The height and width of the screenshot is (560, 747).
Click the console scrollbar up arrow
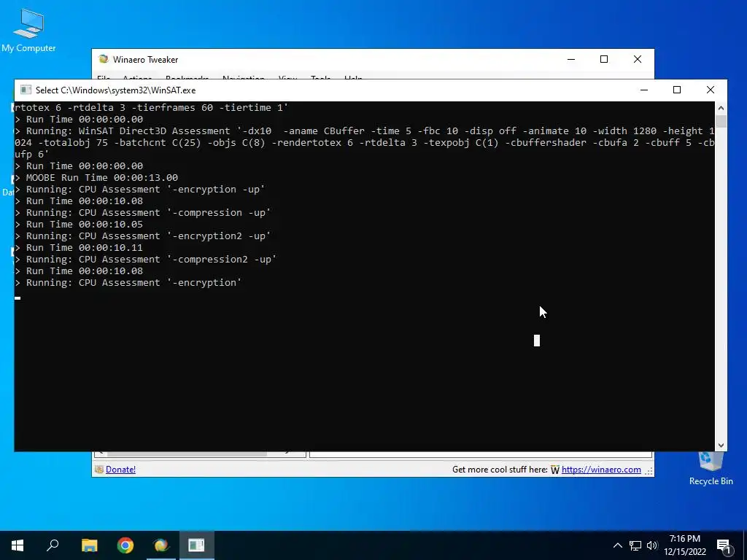pyautogui.click(x=721, y=108)
